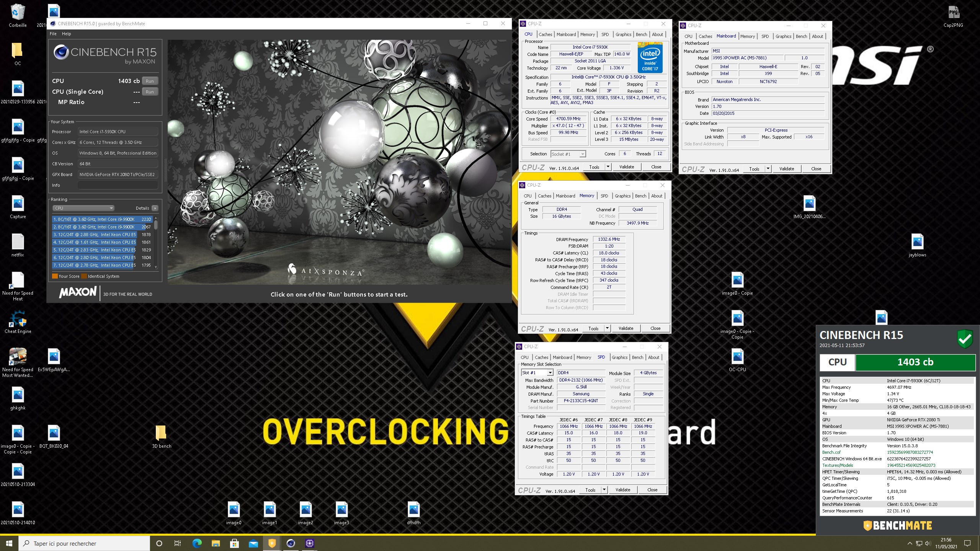This screenshot has width=980, height=551.
Task: Switch to CPU-Z taskbar icon
Action: (309, 543)
